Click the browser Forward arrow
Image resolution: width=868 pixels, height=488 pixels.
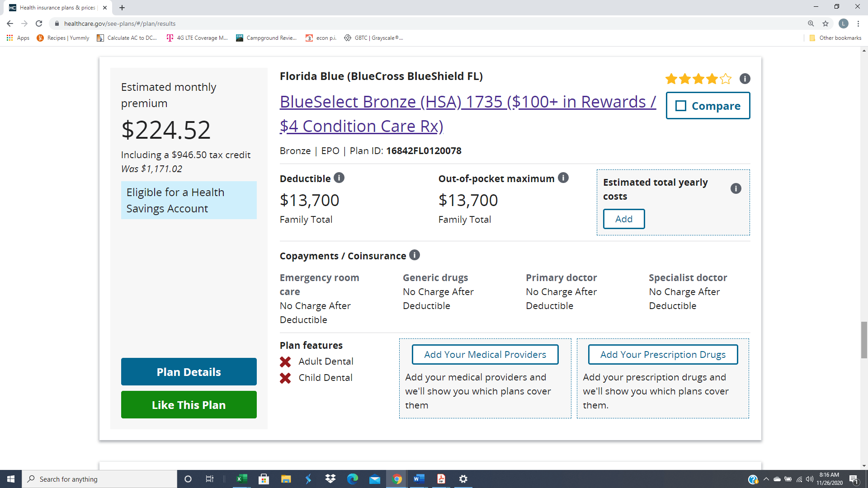coord(24,23)
